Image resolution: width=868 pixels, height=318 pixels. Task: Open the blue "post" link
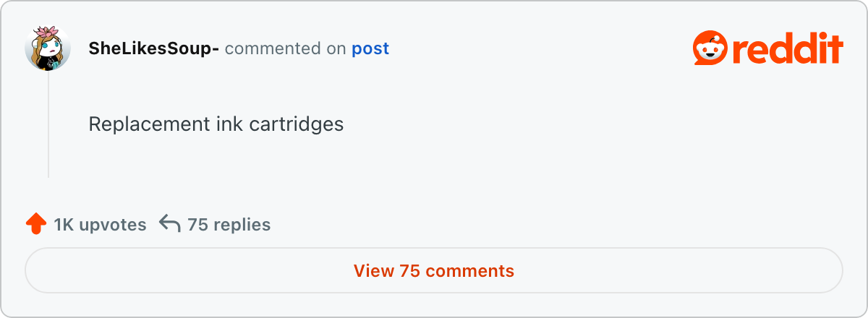370,49
